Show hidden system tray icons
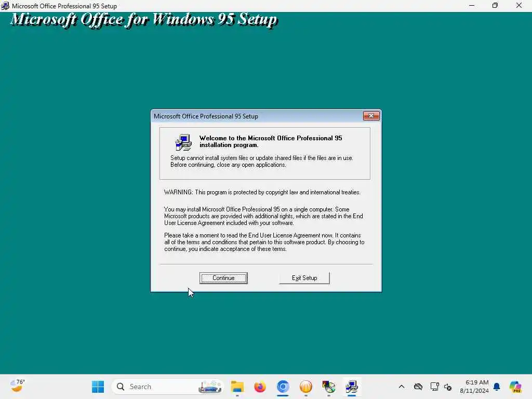532x399 pixels. (x=402, y=387)
